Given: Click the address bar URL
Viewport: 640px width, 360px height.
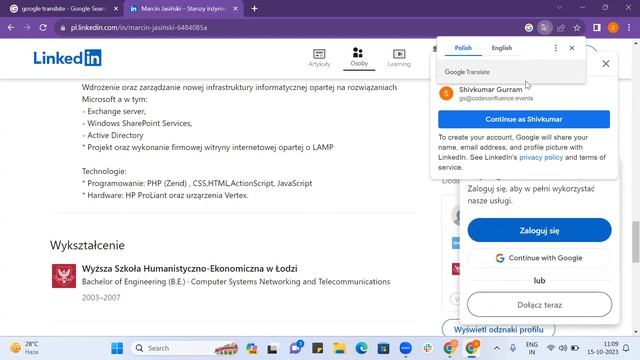Looking at the screenshot, I should (139, 27).
